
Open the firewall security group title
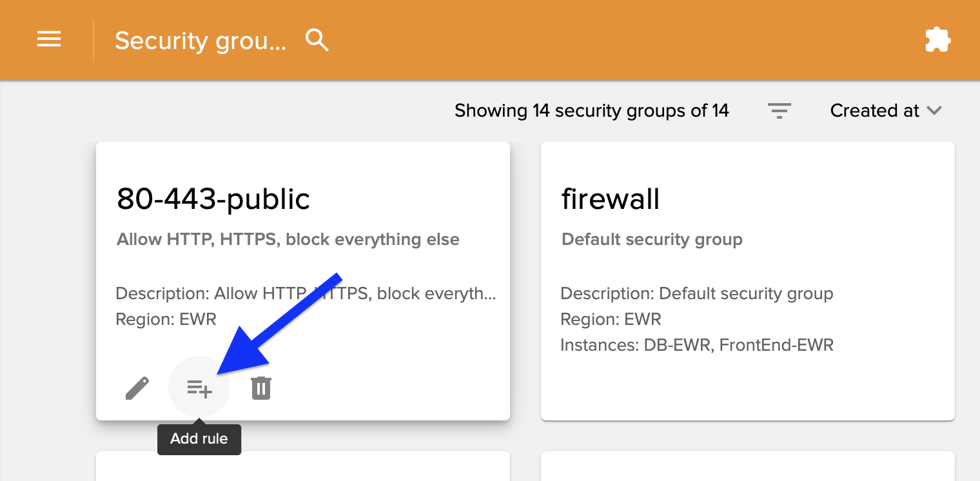point(611,199)
